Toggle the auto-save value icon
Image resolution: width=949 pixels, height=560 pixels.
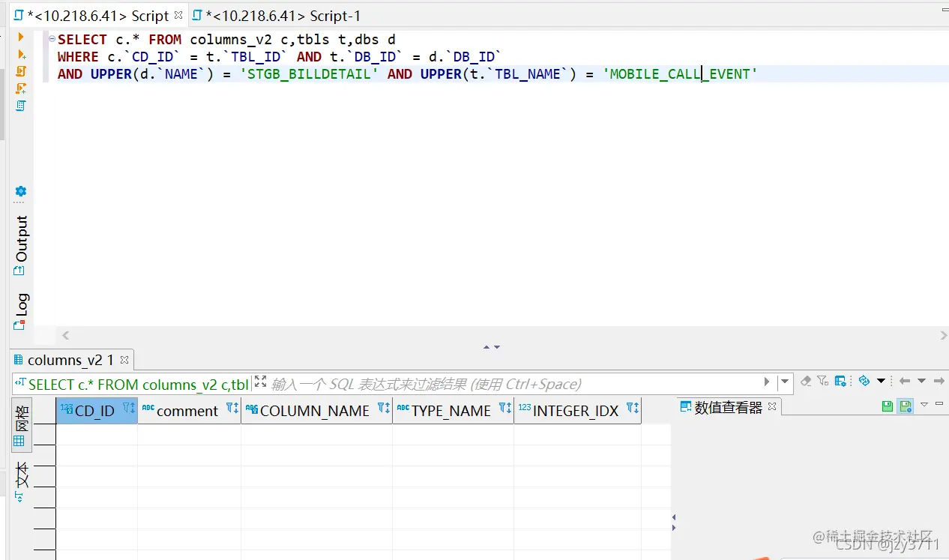tap(906, 406)
